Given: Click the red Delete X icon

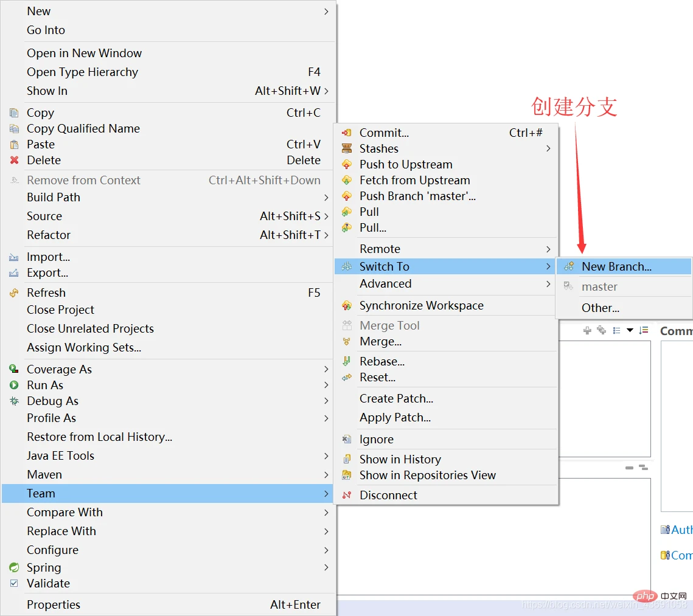Looking at the screenshot, I should tap(14, 160).
